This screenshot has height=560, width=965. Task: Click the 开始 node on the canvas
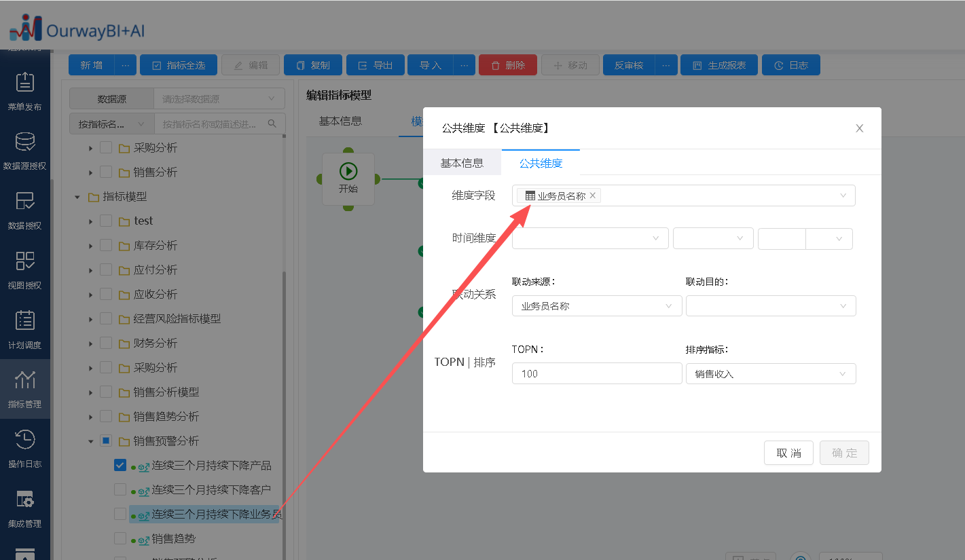pos(348,179)
